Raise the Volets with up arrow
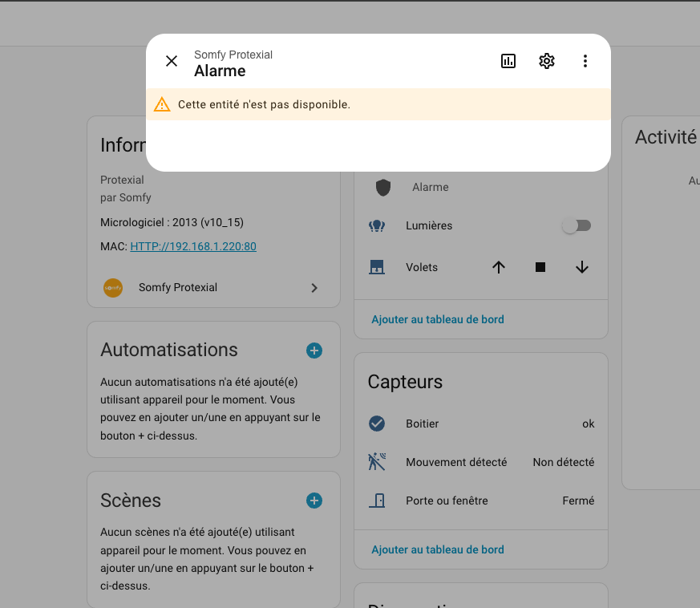This screenshot has height=608, width=700. [x=499, y=268]
